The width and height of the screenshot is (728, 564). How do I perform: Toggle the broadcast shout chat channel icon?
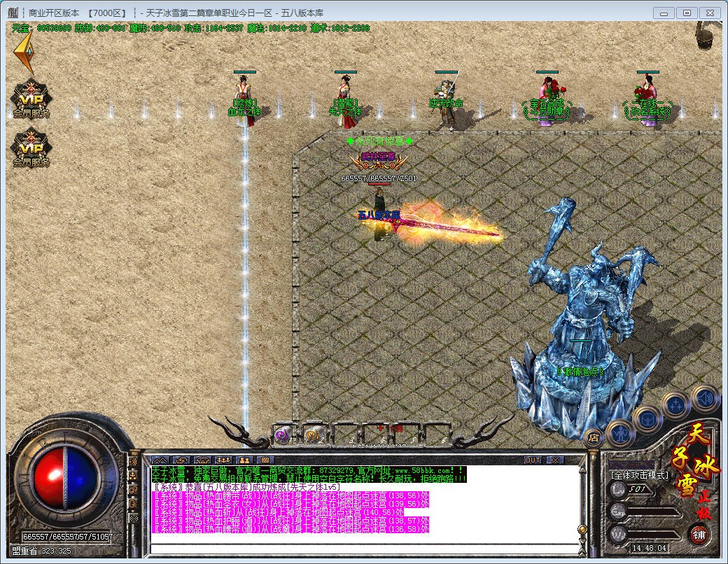click(x=133, y=462)
